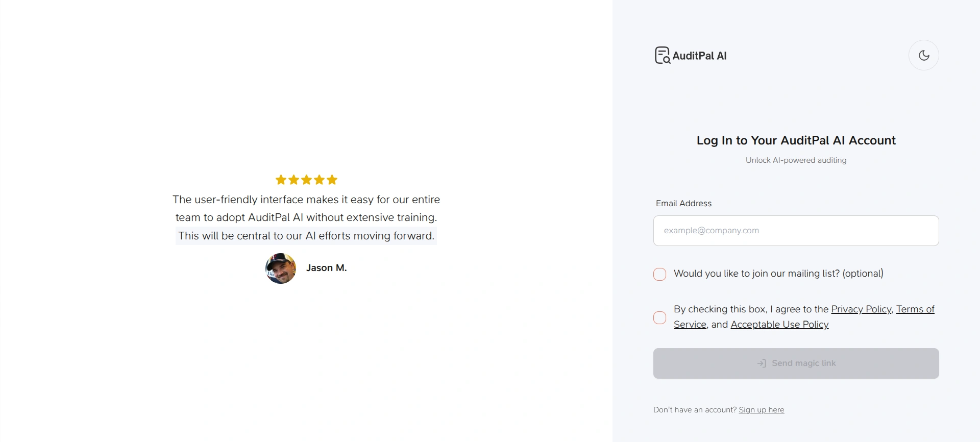Click the last gold star in rating

click(332, 180)
